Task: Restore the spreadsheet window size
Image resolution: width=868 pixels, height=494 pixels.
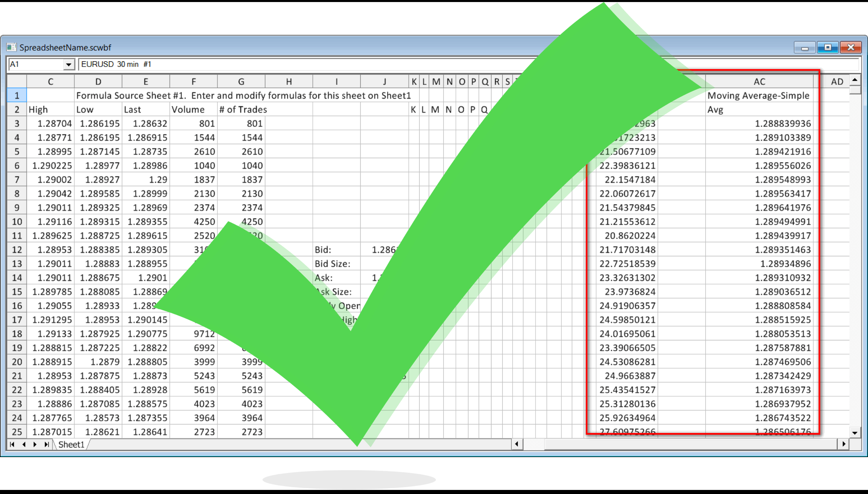Action: (828, 47)
